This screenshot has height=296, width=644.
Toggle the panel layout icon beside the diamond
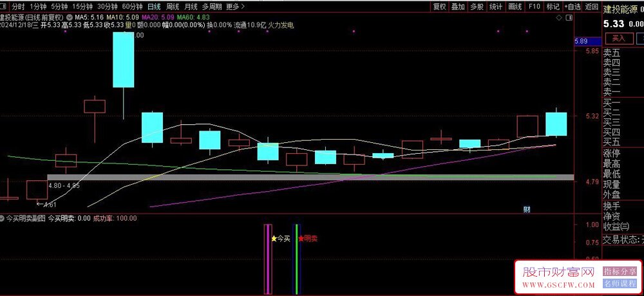point(569,17)
